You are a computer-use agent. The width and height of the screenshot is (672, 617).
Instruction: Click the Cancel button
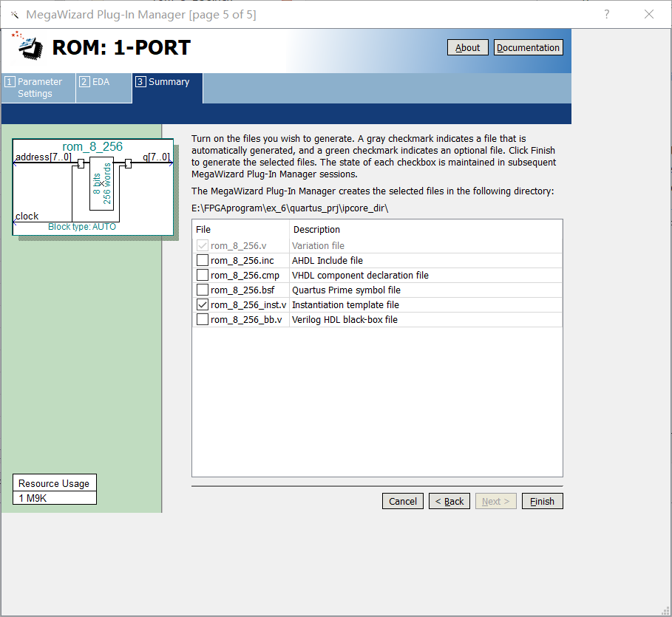402,501
